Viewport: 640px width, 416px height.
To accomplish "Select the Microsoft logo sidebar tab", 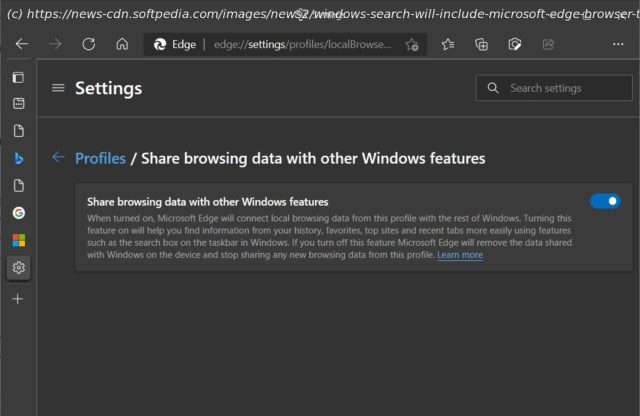I will 18,240.
